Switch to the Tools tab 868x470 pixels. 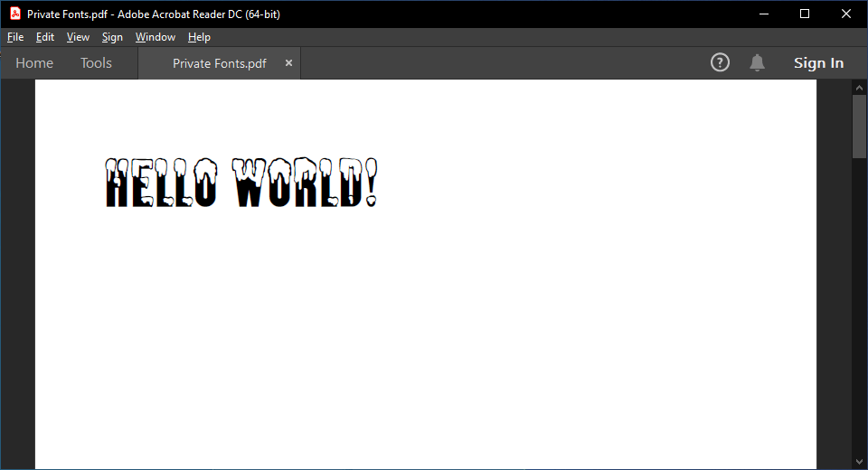click(x=96, y=63)
